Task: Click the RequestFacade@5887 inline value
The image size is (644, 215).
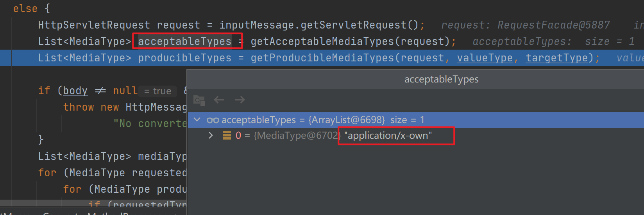Action: coord(553,25)
